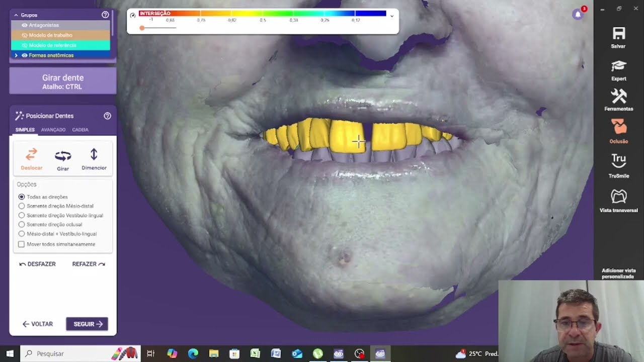Toggle visibility of Antagonistas group
Screen dimensions: 644x362
point(25,25)
